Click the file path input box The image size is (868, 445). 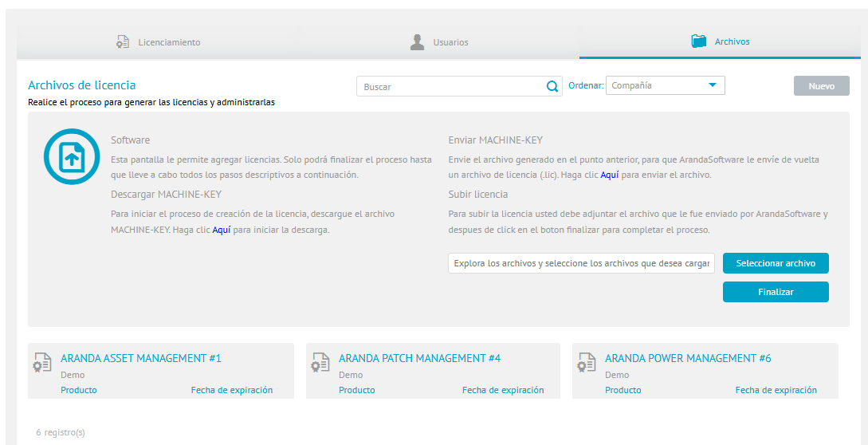[581, 264]
